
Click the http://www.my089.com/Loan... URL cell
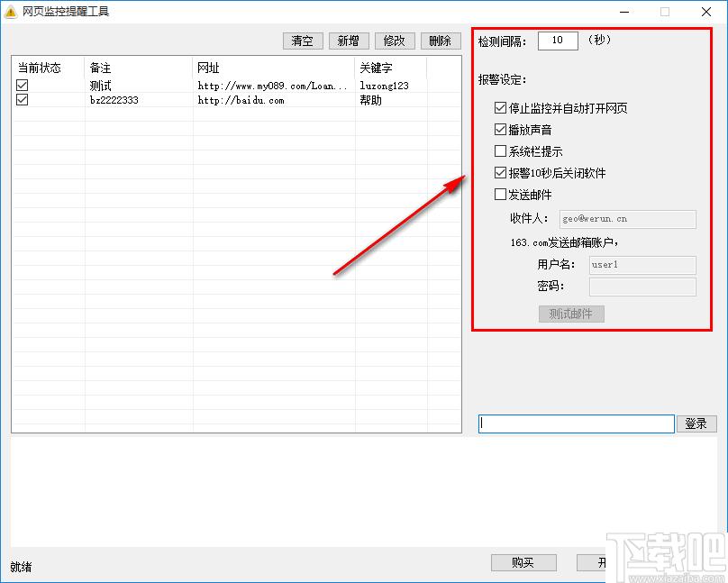274,86
